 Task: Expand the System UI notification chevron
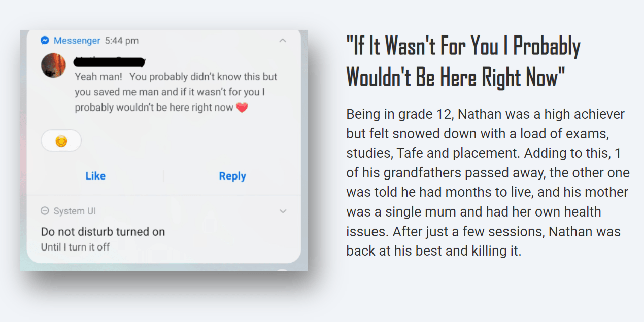point(283,211)
